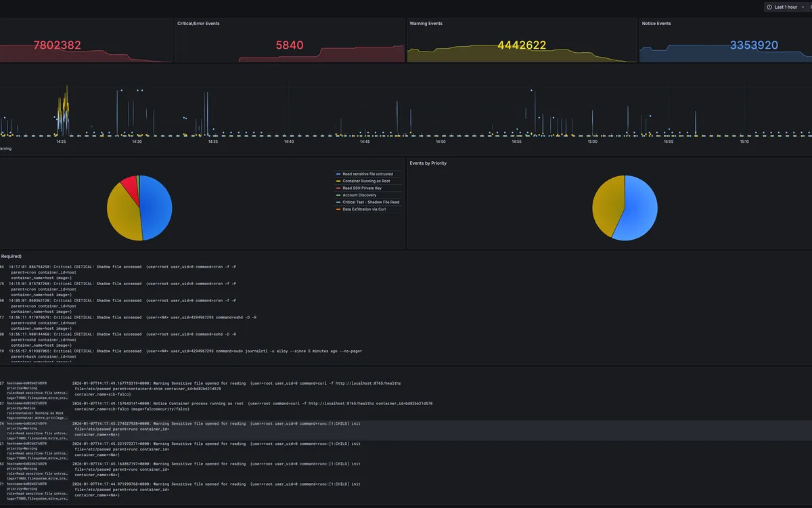Click yellow swatch beside Container Running as Root
The height and width of the screenshot is (508, 812).
pyautogui.click(x=338, y=181)
